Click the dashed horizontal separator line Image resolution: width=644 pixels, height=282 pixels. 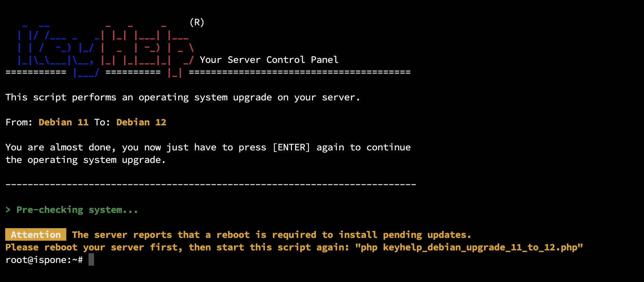point(211,184)
